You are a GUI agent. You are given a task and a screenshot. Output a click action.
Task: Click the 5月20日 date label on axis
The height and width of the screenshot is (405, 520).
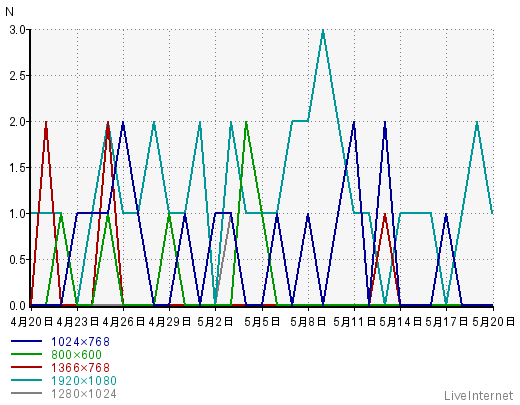click(x=493, y=322)
